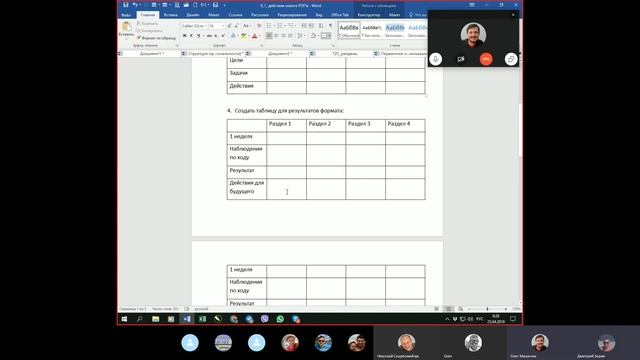Toggle Underline formatting
The image size is (640, 360).
pos(199,36)
